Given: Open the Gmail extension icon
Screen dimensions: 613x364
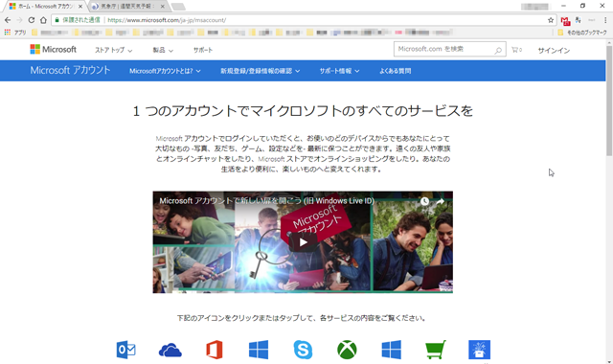Looking at the screenshot, I should pos(565,21).
